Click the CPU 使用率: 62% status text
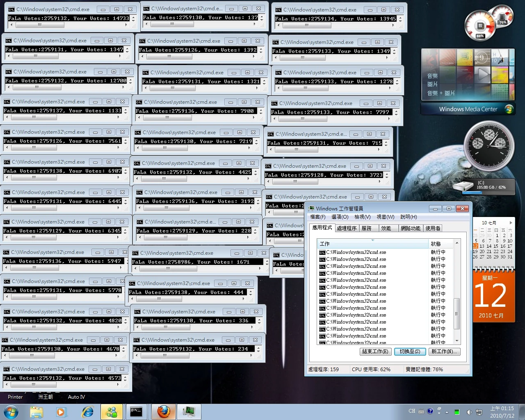 coord(371,370)
